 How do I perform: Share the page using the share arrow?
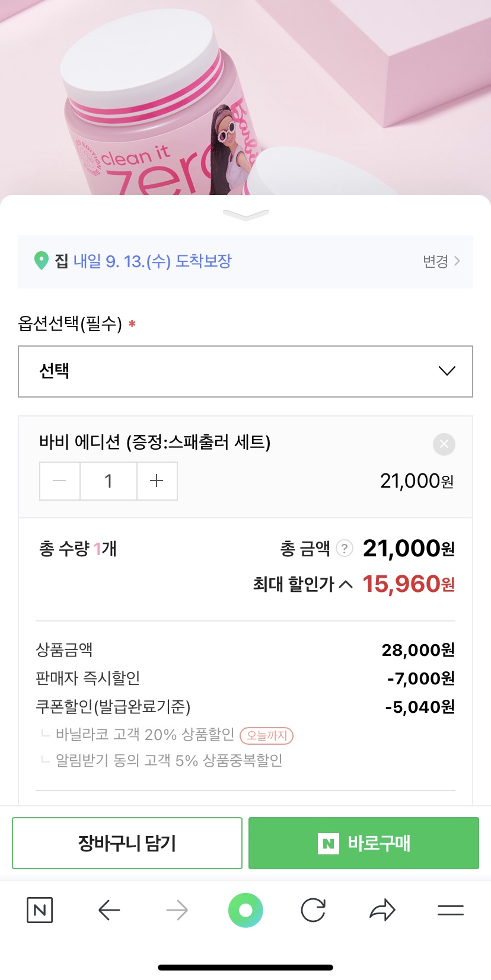pyautogui.click(x=382, y=910)
